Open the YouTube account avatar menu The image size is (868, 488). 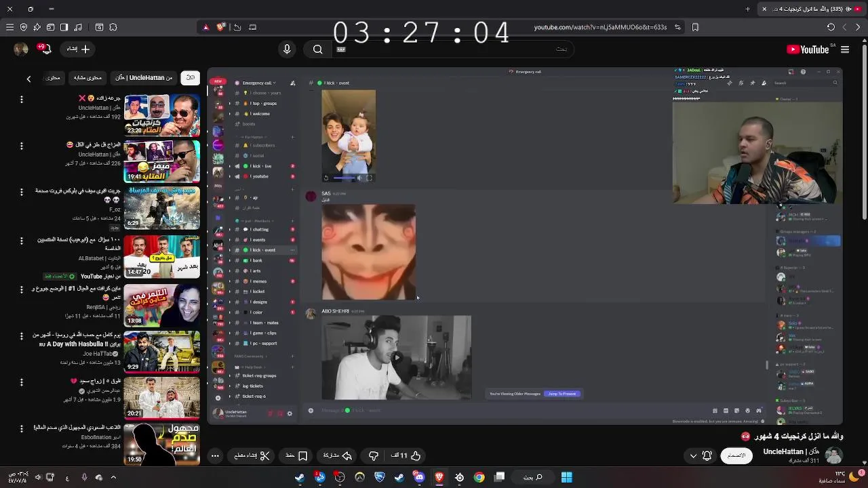point(21,49)
